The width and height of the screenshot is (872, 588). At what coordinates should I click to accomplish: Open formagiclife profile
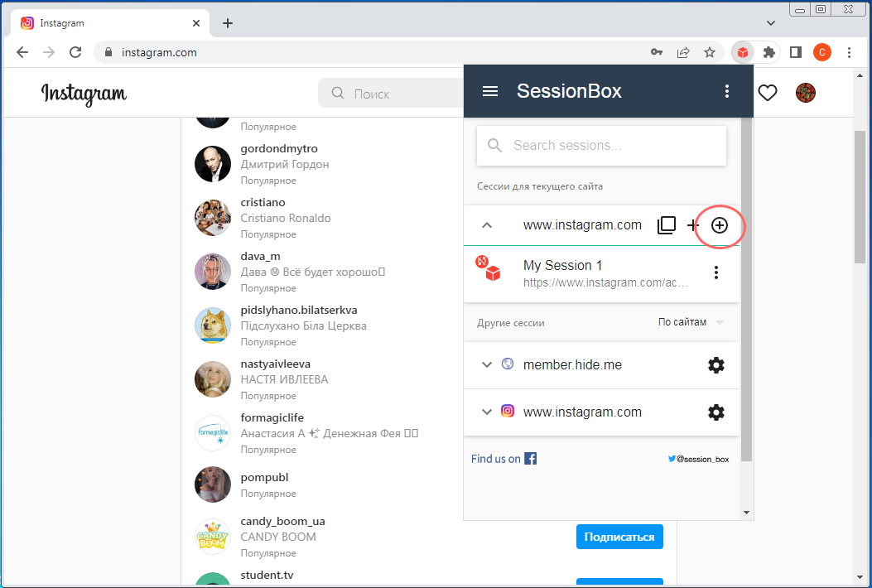272,417
